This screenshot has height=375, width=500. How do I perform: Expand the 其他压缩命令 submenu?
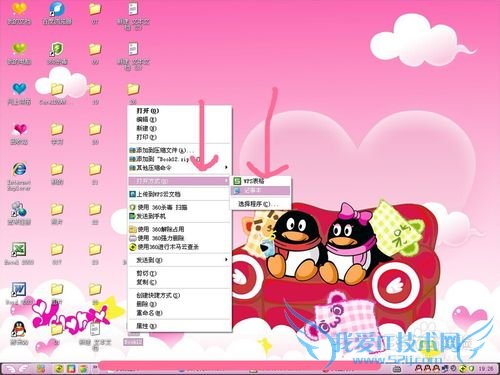coord(180,168)
